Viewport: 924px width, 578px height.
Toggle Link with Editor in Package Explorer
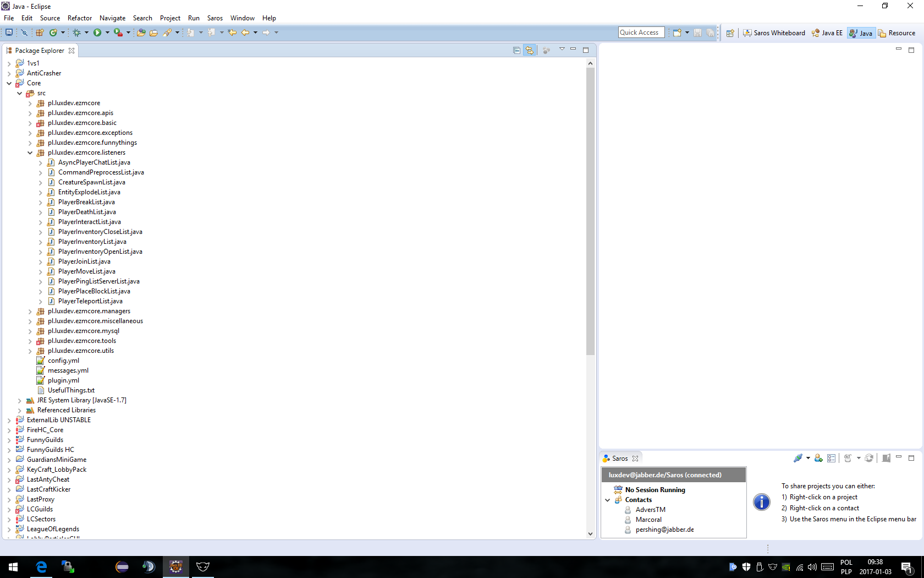pos(529,50)
